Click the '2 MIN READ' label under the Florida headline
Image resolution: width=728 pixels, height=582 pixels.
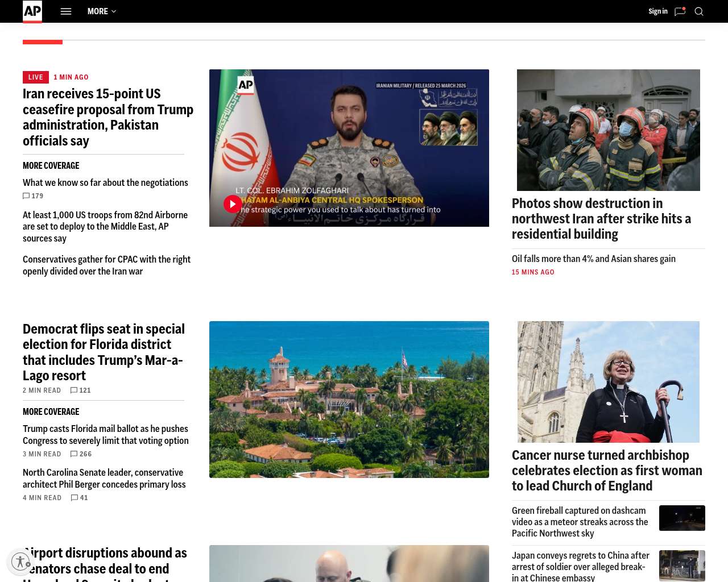click(42, 390)
